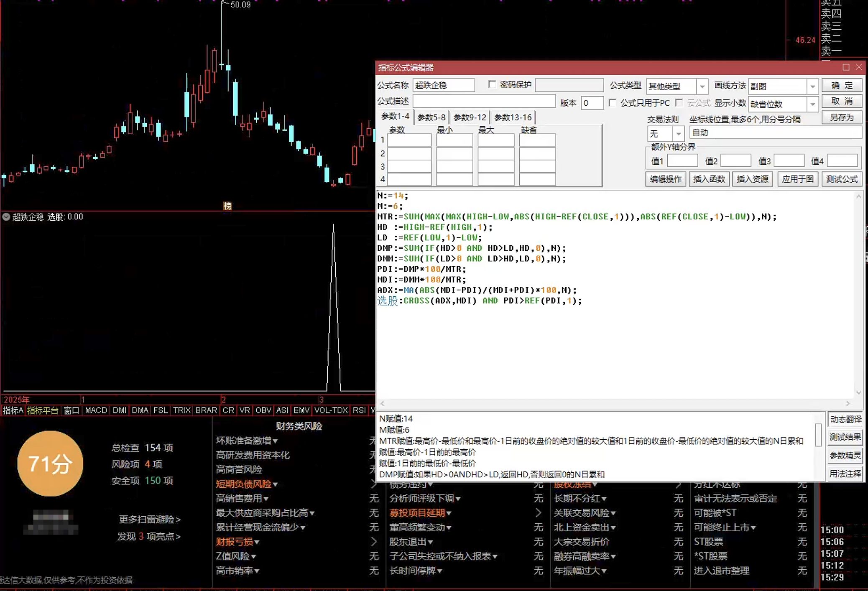Click 公式名称 input field
The width and height of the screenshot is (868, 591).
pyautogui.click(x=444, y=85)
